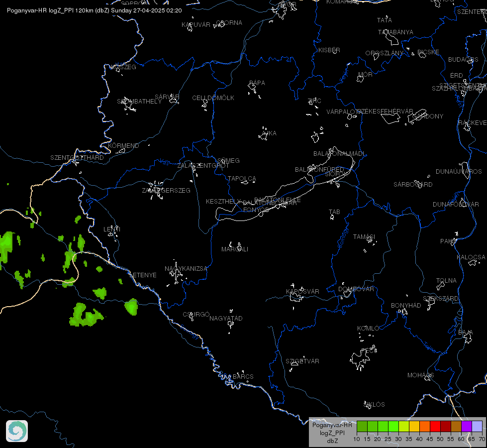Click the legend scale value 40
The height and width of the screenshot is (448, 487).
[x=419, y=440]
